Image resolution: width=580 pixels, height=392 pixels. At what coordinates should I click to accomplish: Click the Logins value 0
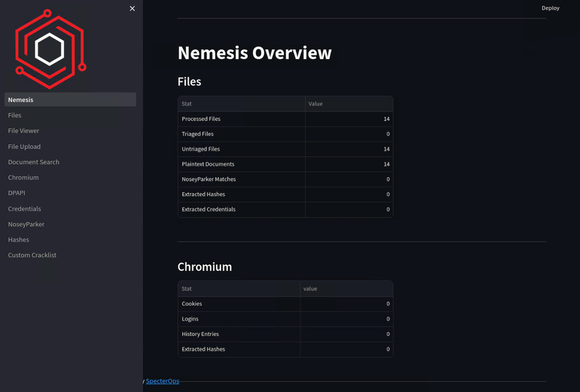[347, 319]
